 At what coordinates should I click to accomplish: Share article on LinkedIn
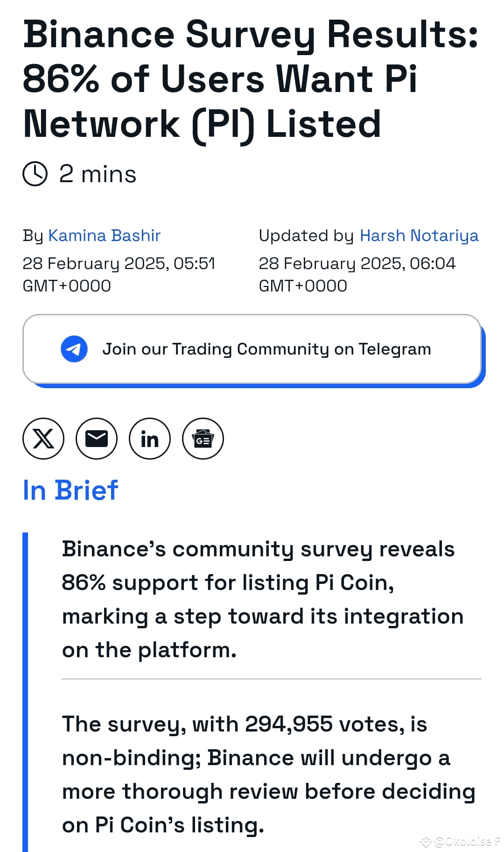tap(150, 439)
